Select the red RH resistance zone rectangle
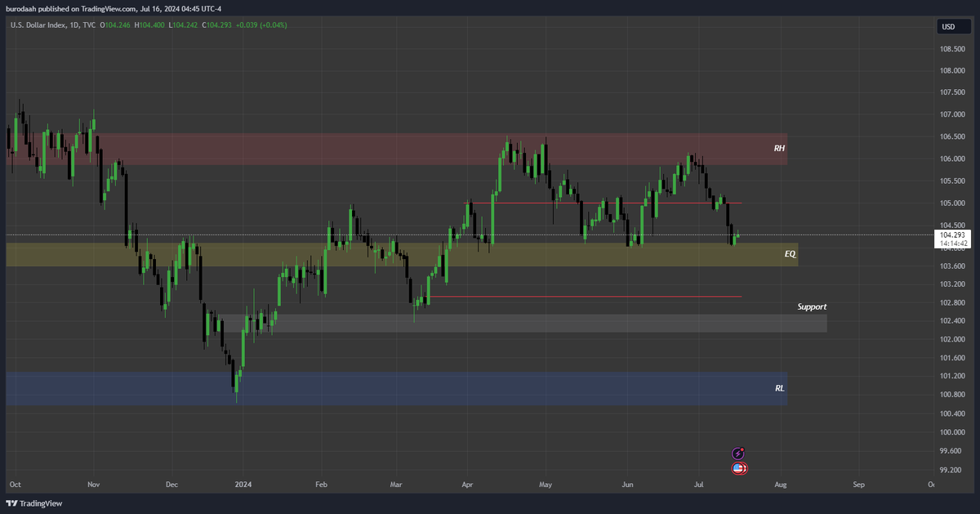Image resolution: width=980 pixels, height=514 pixels. (397, 150)
